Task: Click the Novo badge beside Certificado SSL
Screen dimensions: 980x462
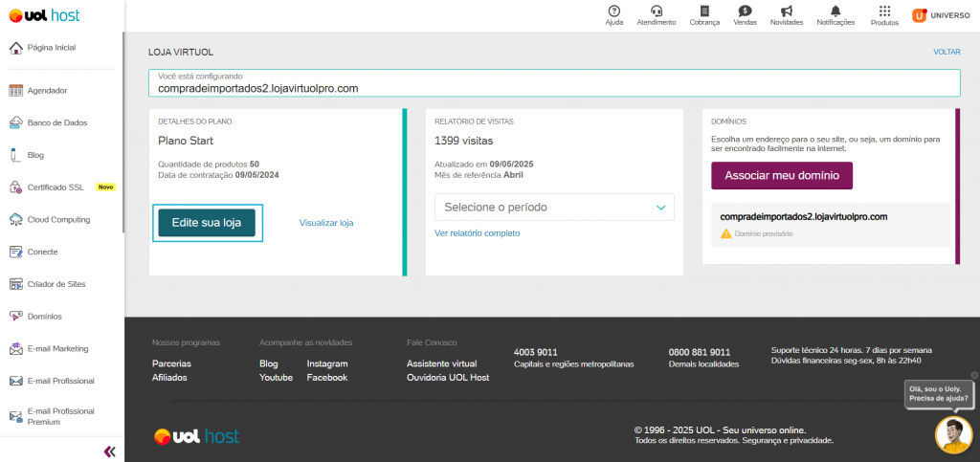Action: pos(105,187)
